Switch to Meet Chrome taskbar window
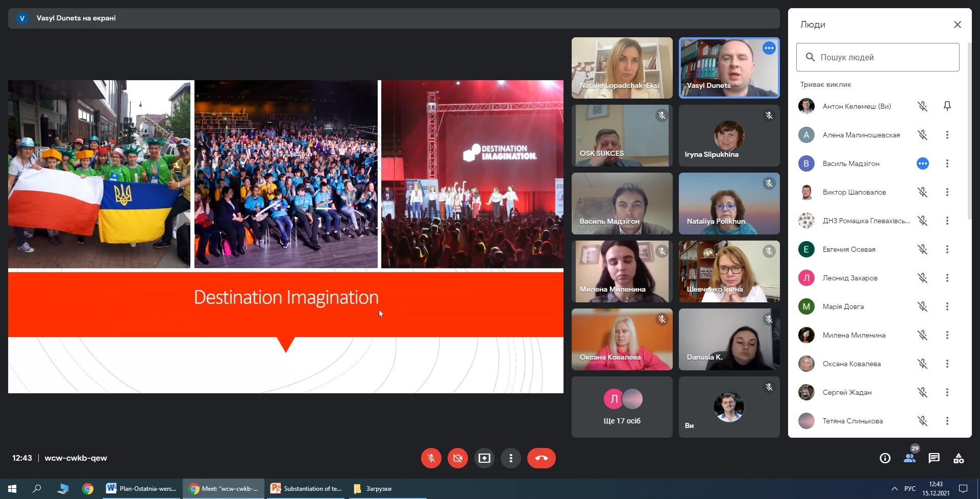The width and height of the screenshot is (980, 499). click(224, 489)
